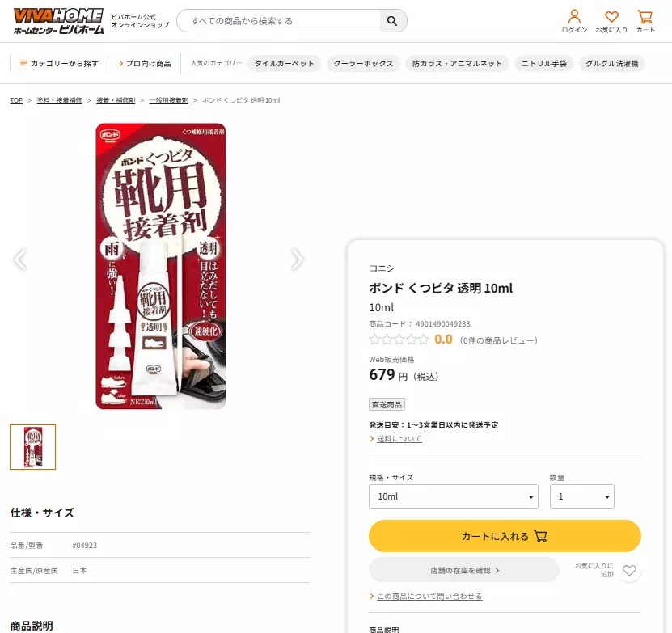Go to 一般用接着剤 breadcrumb link
Image resolution: width=672 pixels, height=633 pixels.
pos(168,100)
